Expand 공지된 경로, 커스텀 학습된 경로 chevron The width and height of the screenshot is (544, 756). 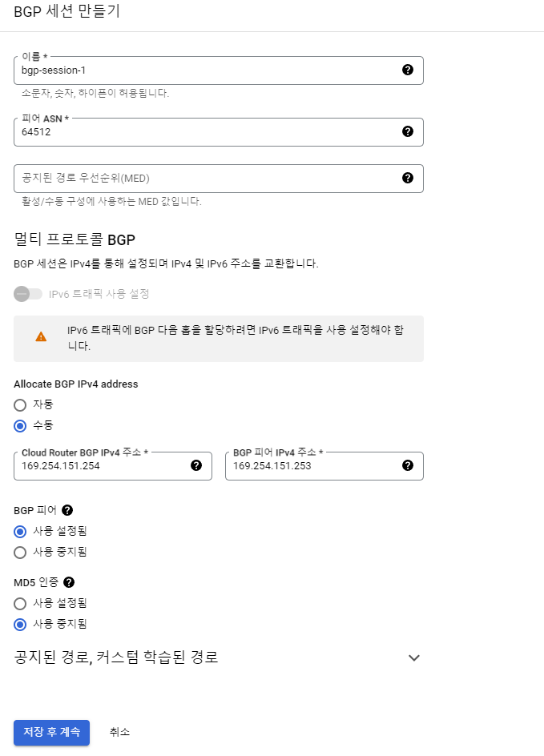(413, 657)
